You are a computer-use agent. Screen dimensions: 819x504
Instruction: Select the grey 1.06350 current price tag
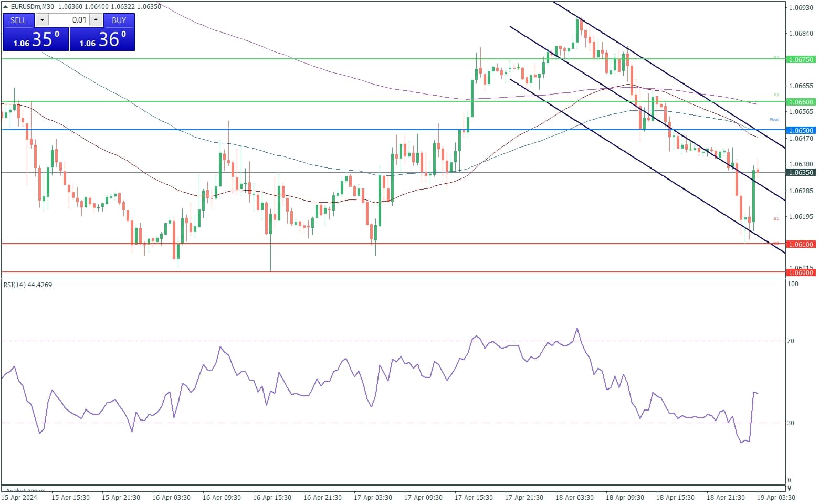[801, 172]
